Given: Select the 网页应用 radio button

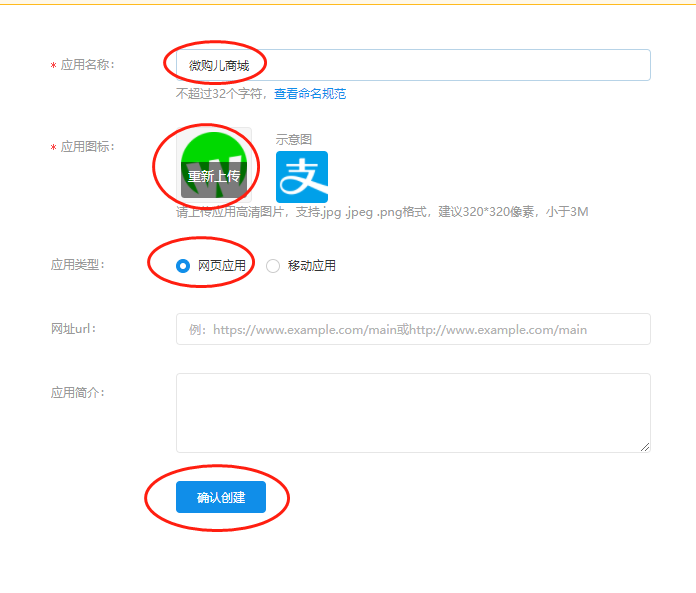Looking at the screenshot, I should tap(183, 266).
